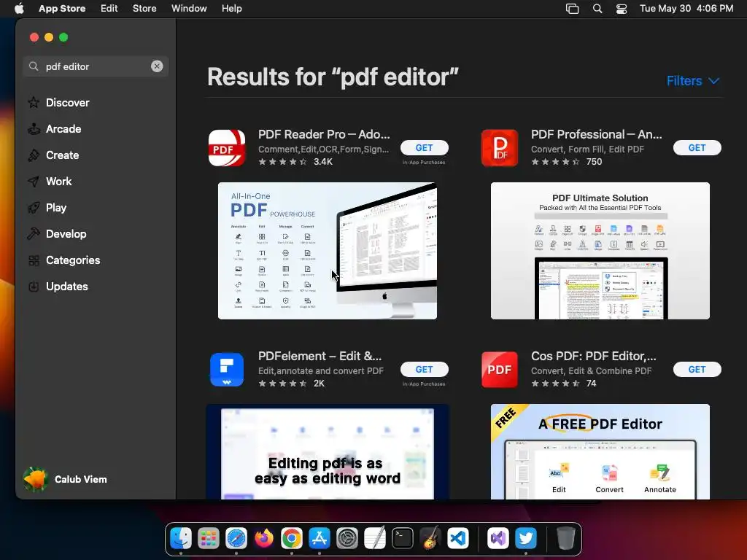
Task: Open Launchpad from the Dock
Action: (x=209, y=539)
